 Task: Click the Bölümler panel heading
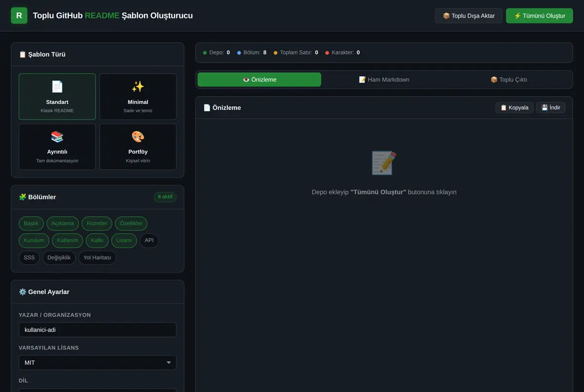(x=37, y=197)
